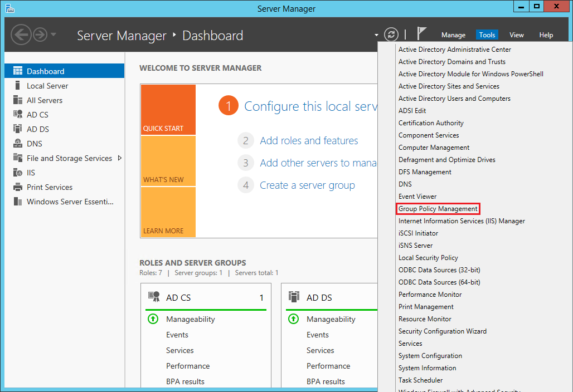This screenshot has height=392, width=573.
Task: Click AD CS Manageability green status icon
Action: [x=153, y=319]
